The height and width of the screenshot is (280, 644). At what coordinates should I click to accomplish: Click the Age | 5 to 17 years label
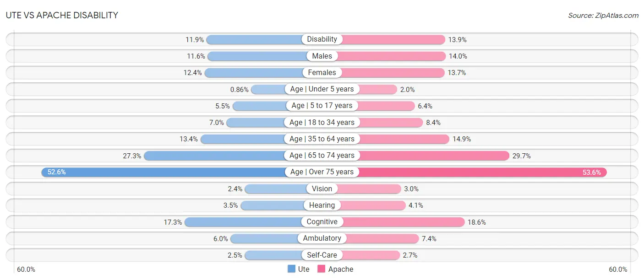coord(322,106)
